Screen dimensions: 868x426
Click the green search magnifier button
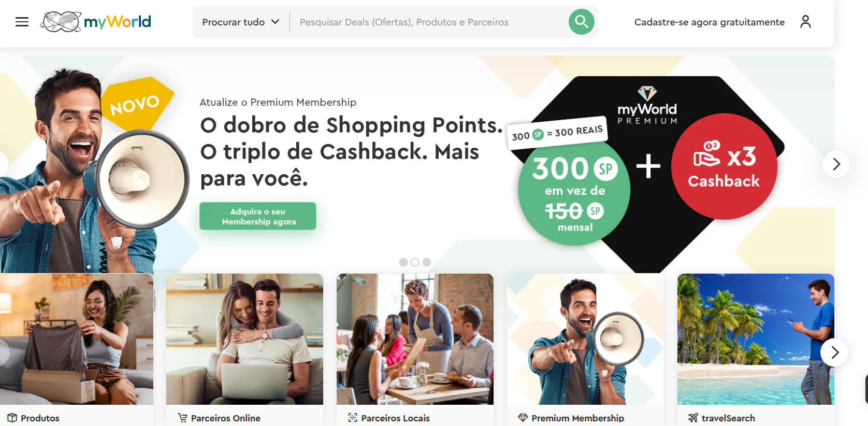point(581,22)
